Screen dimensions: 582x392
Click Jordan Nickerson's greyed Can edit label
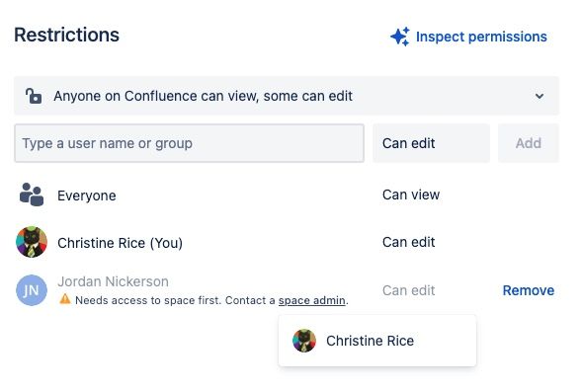click(408, 290)
